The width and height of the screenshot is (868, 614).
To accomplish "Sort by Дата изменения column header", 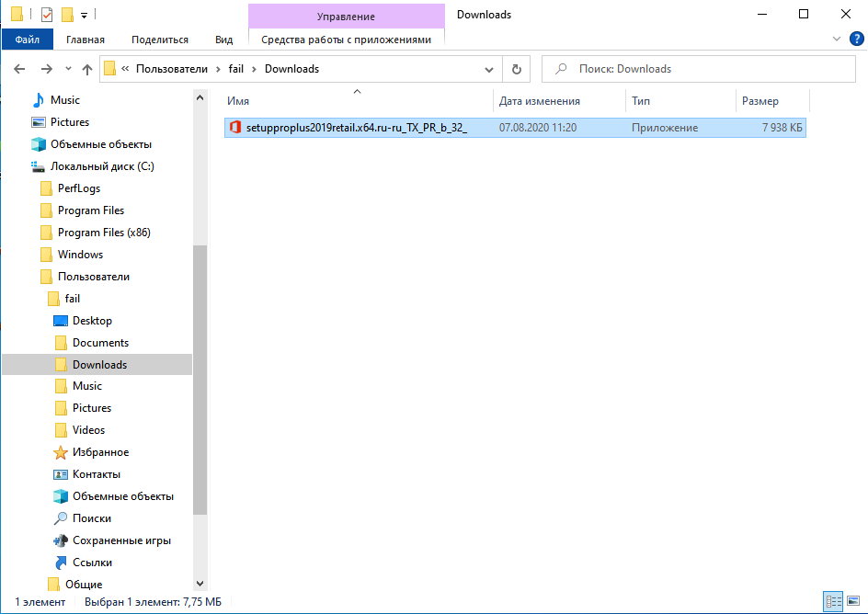I will point(559,101).
